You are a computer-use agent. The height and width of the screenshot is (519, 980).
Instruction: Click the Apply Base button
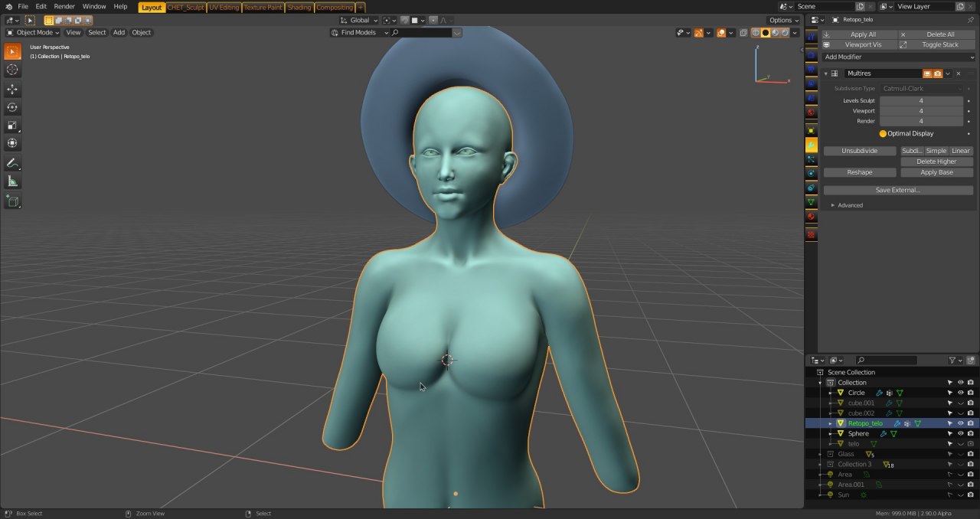pyautogui.click(x=936, y=172)
